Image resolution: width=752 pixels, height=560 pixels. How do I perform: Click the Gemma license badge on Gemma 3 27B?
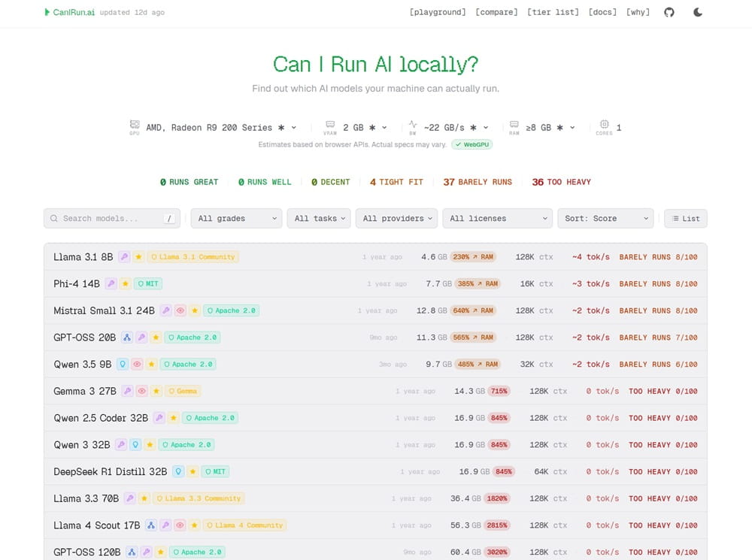coord(183,391)
